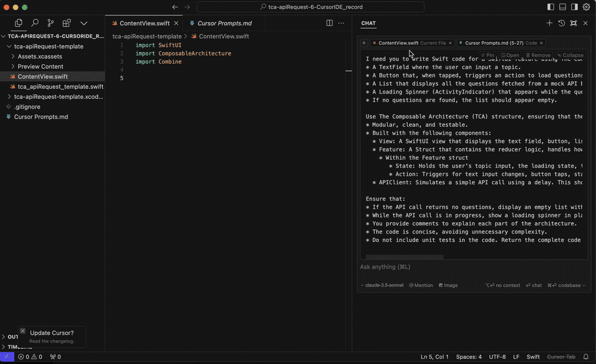This screenshot has height=364, width=596.
Task: Switch to Cursor Prompts.md editor tab
Action: [224, 23]
